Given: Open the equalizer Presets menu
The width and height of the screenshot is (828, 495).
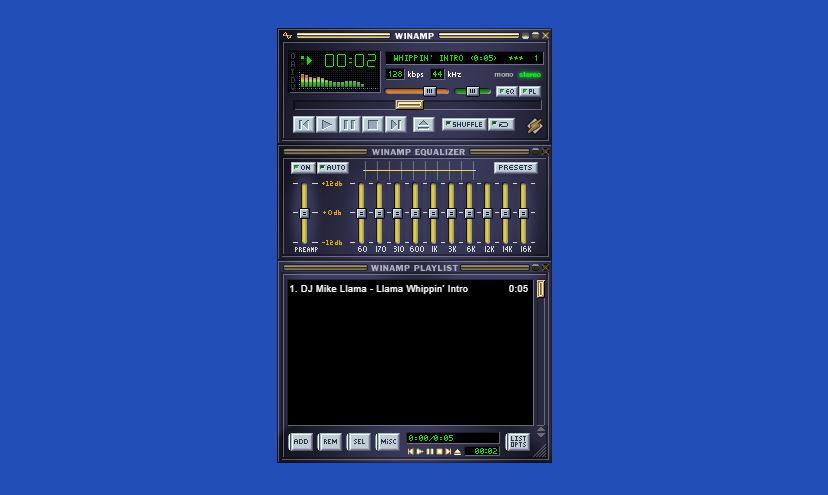Looking at the screenshot, I should click(x=515, y=168).
